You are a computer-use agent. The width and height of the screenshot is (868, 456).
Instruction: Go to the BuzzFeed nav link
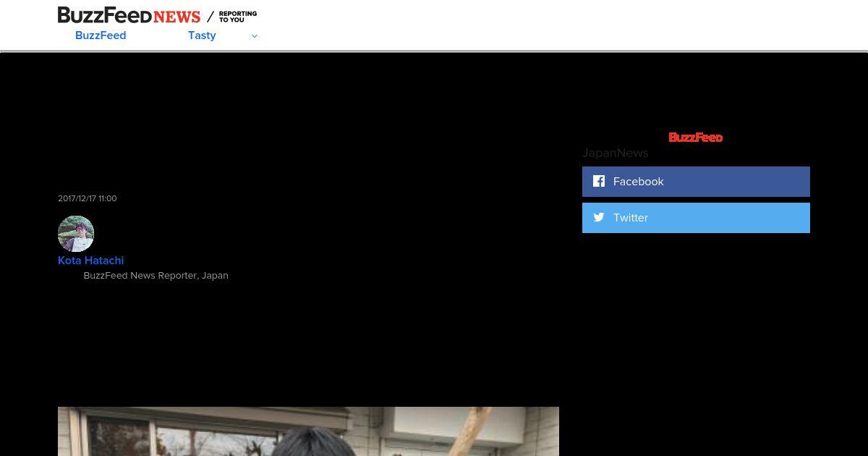coord(101,35)
